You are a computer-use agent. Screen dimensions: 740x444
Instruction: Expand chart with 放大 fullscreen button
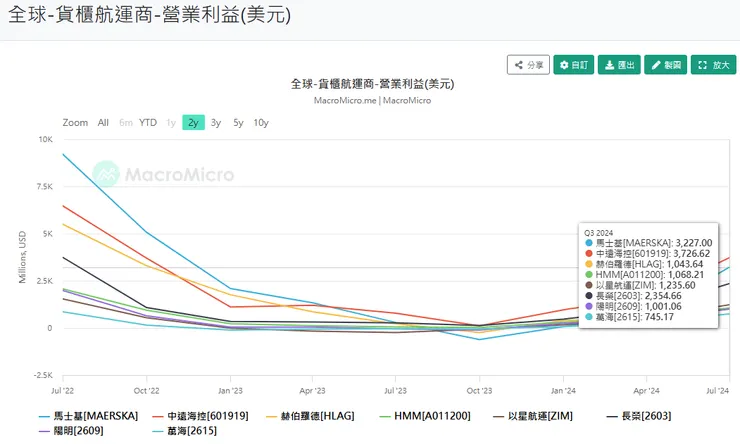(714, 65)
